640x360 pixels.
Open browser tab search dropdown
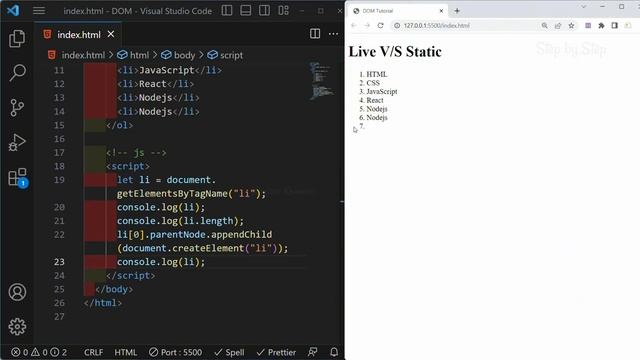[x=584, y=7]
